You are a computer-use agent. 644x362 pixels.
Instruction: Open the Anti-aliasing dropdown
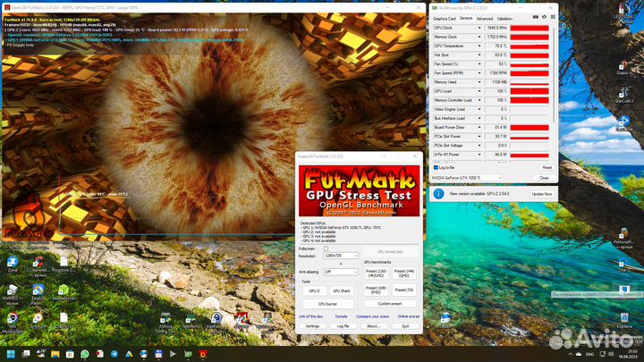pos(341,272)
